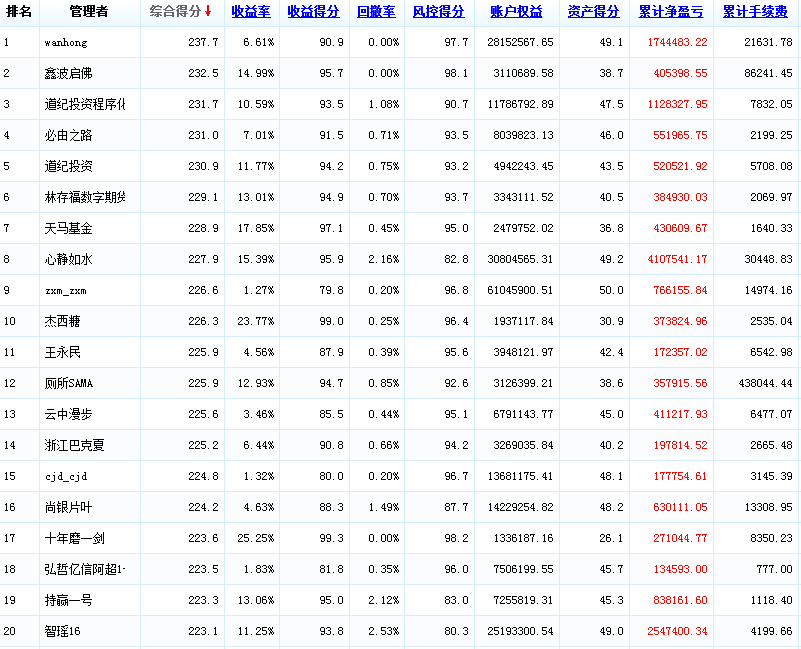
Task: Click the 管理者 column header
Action: [89, 11]
